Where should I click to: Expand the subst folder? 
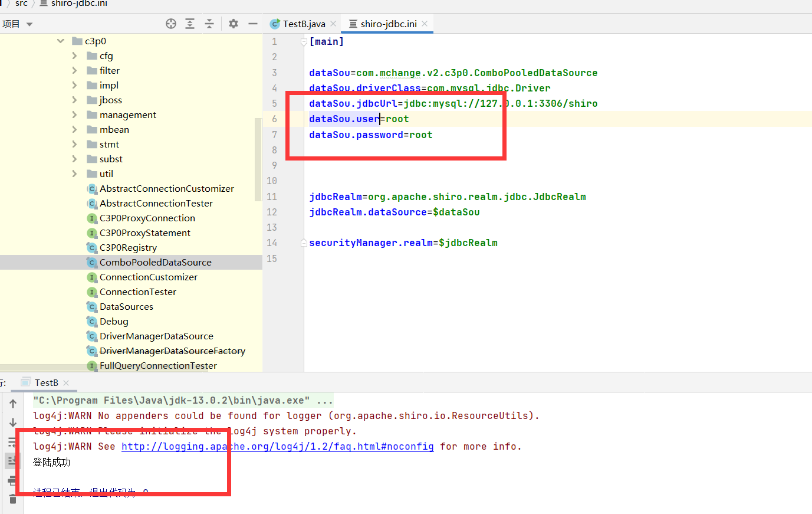(x=74, y=159)
